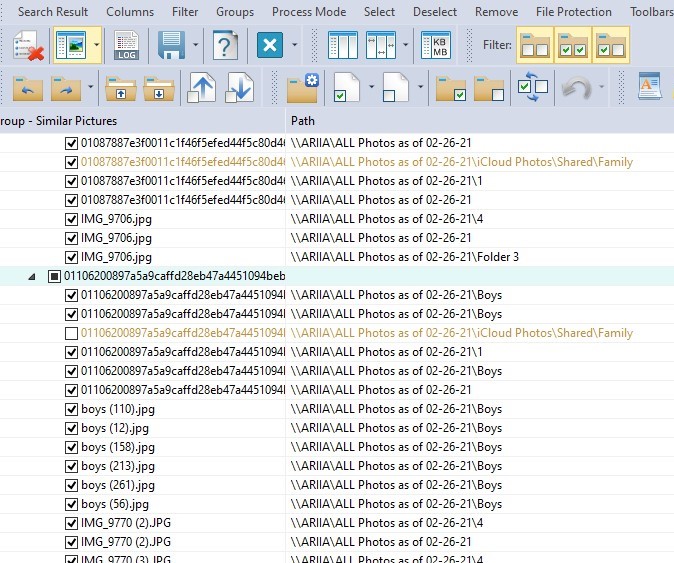Uncheck boys (110).jpg checkbox
674x563 pixels.
tap(71, 409)
